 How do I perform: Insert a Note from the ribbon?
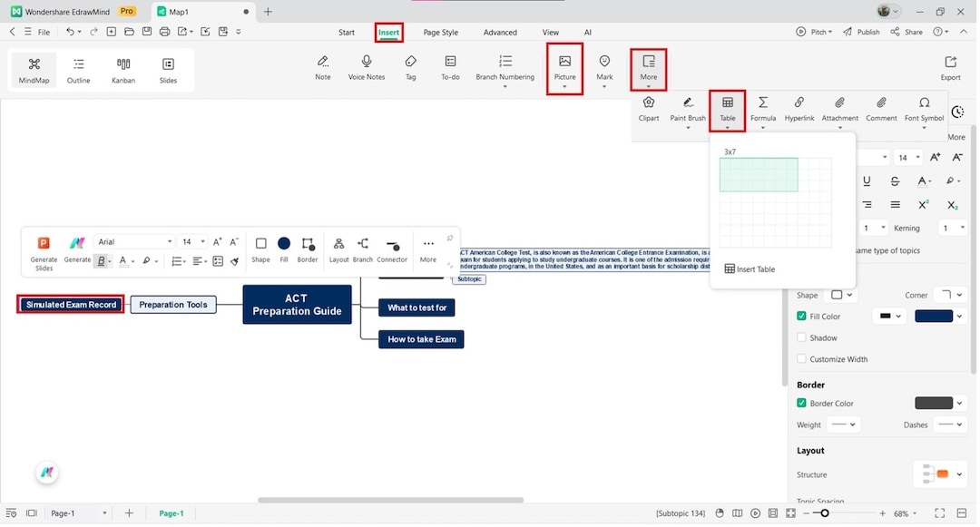coord(322,68)
